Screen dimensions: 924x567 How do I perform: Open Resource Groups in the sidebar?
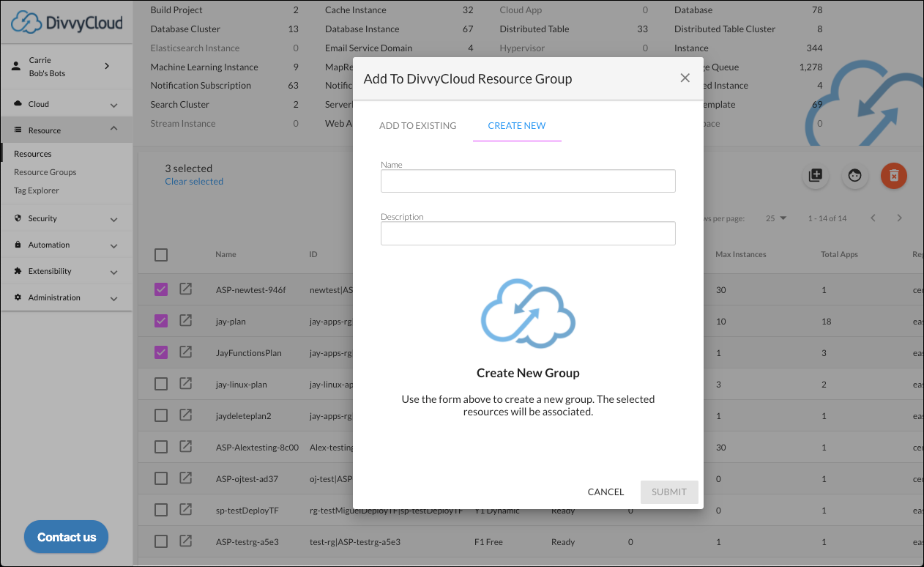[x=45, y=172]
